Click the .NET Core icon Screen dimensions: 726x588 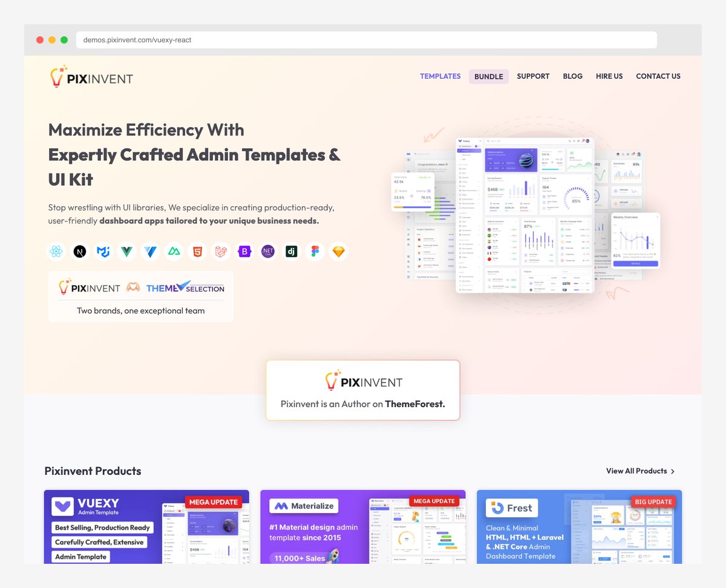[x=267, y=251]
